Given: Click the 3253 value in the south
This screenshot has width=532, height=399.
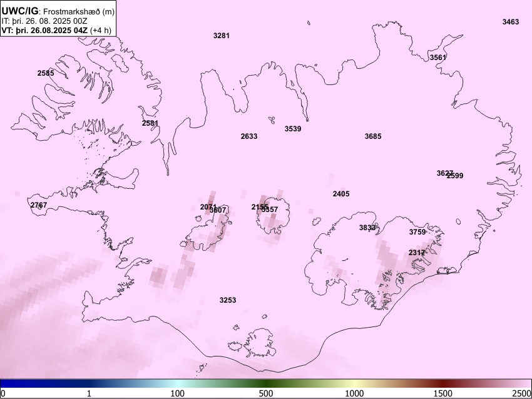Looking at the screenshot, I should (x=228, y=300).
